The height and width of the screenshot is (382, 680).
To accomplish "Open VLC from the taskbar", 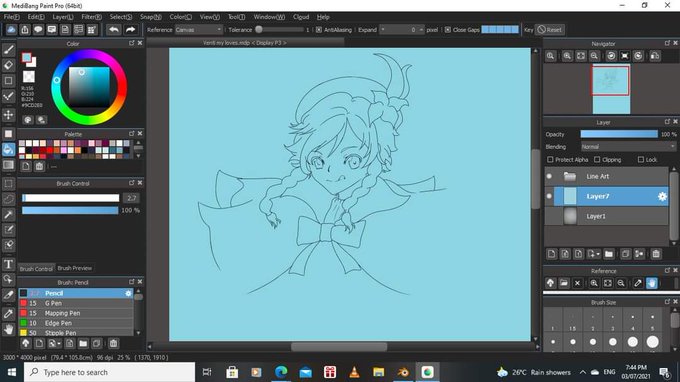I will coord(354,372).
